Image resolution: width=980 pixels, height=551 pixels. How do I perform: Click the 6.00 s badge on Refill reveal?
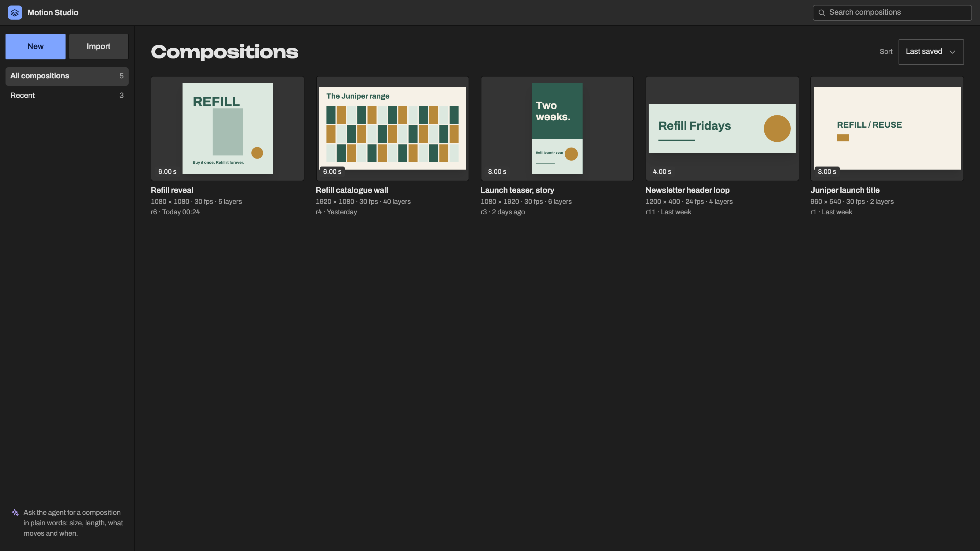pos(168,171)
